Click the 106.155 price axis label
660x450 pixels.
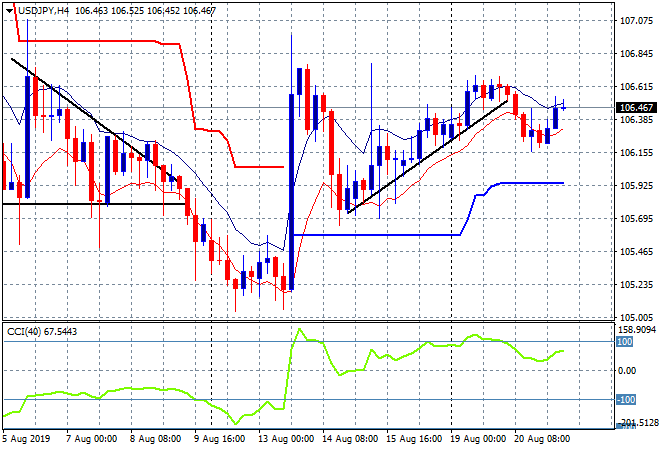[x=636, y=152]
